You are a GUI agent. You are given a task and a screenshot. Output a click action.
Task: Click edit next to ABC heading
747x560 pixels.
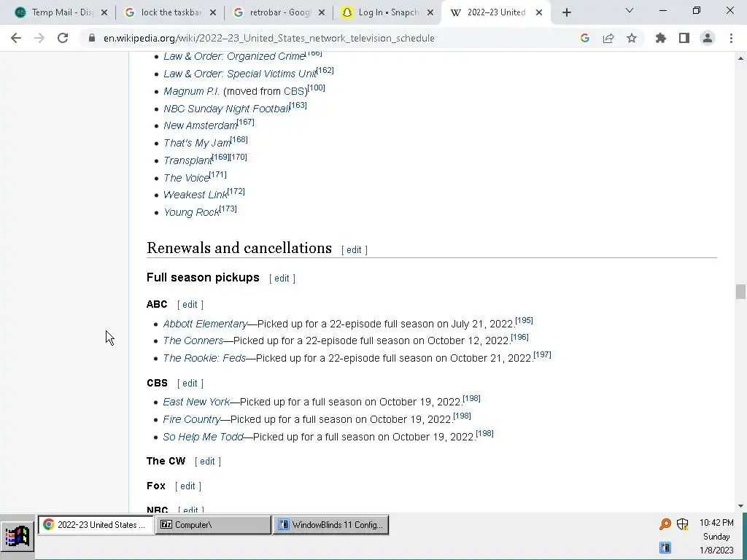tap(190, 305)
